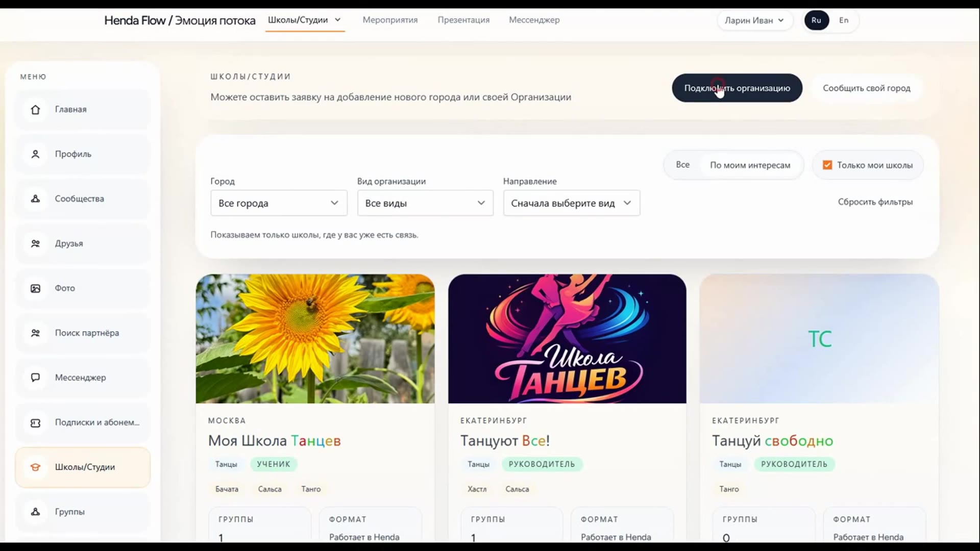The width and height of the screenshot is (980, 551).
Task: Click the ticket icon beside Подписки и абонементы
Action: [x=35, y=422]
